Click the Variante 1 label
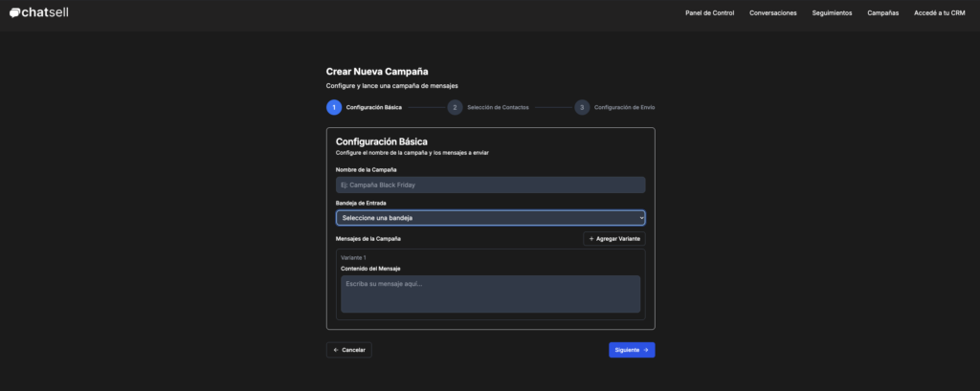Image resolution: width=980 pixels, height=391 pixels. point(353,257)
